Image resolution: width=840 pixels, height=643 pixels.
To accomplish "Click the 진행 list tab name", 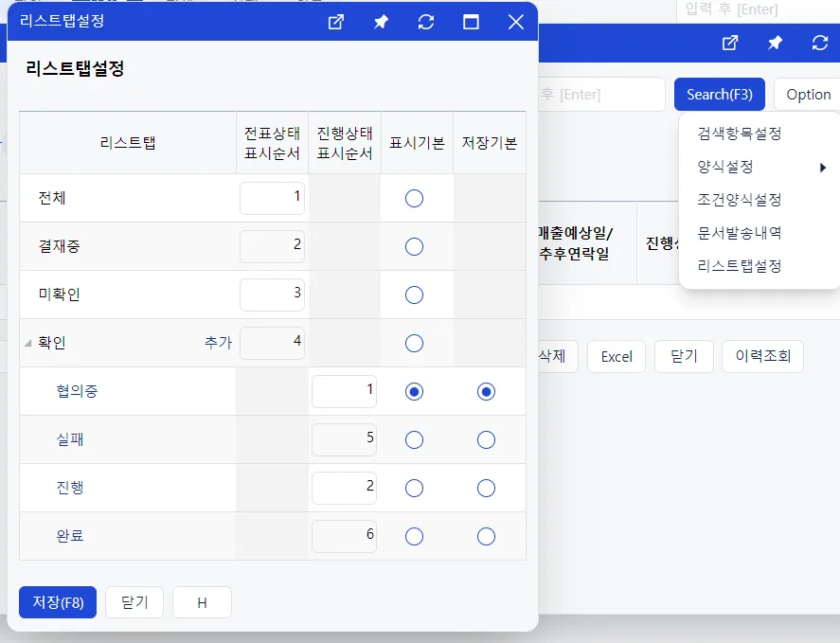I will [70, 488].
